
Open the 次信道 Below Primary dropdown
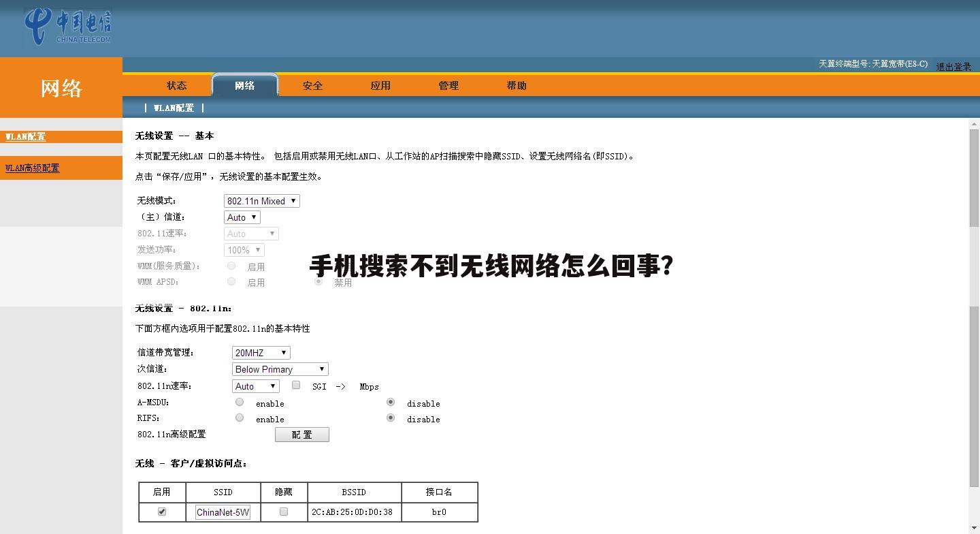(280, 369)
